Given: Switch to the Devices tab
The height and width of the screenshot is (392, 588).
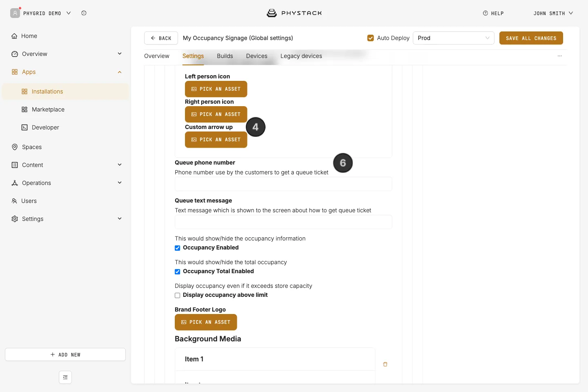Looking at the screenshot, I should tap(257, 56).
